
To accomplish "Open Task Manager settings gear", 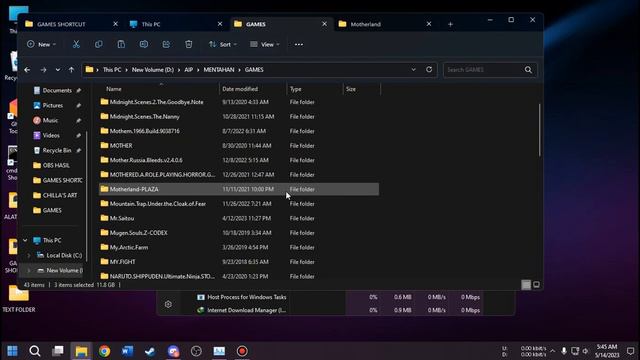I will (x=168, y=304).
